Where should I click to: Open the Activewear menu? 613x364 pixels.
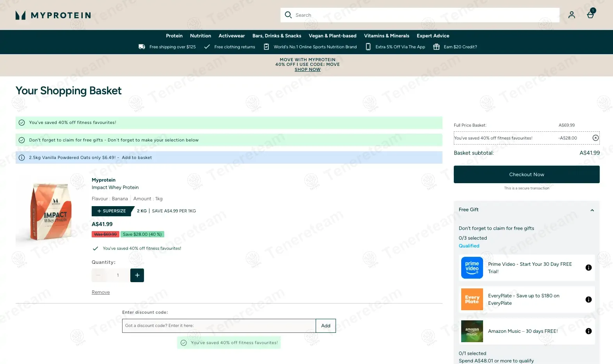coord(232,36)
